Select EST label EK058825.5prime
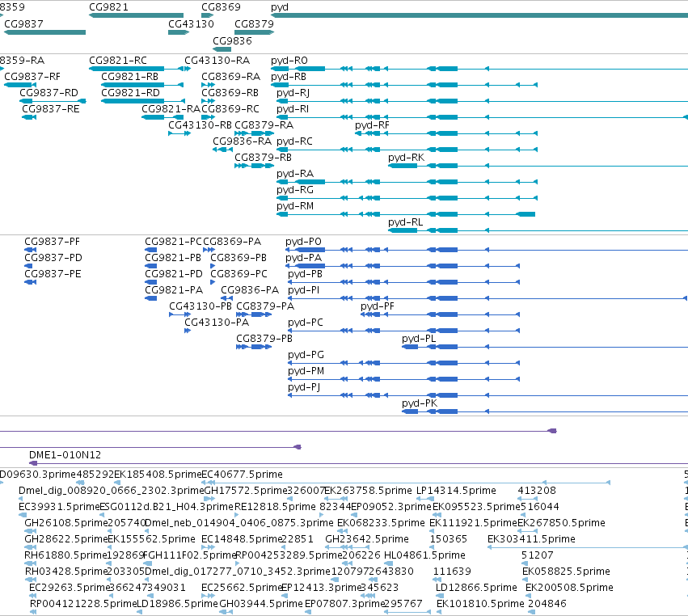Image resolution: width=688 pixels, height=616 pixels. (566, 572)
